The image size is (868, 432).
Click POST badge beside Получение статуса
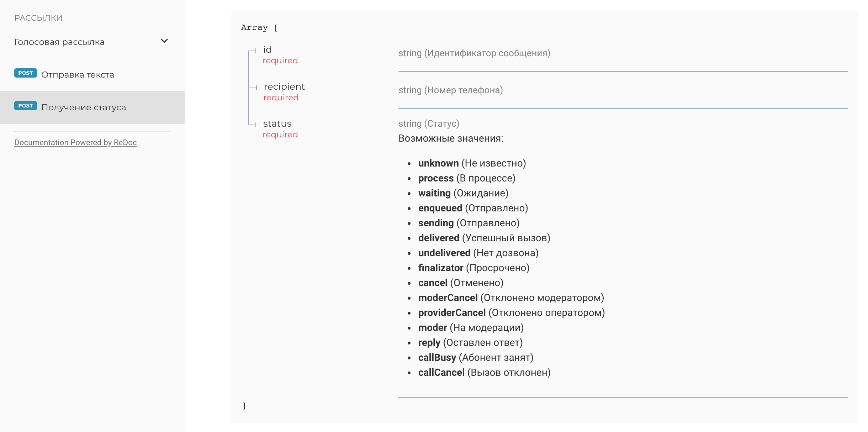click(x=25, y=106)
